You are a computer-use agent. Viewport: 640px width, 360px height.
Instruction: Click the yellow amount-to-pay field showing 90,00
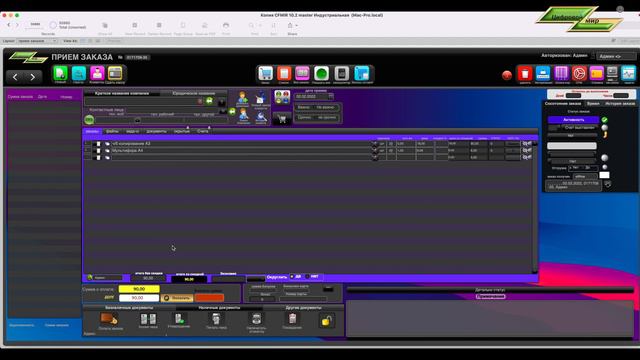[x=139, y=289]
